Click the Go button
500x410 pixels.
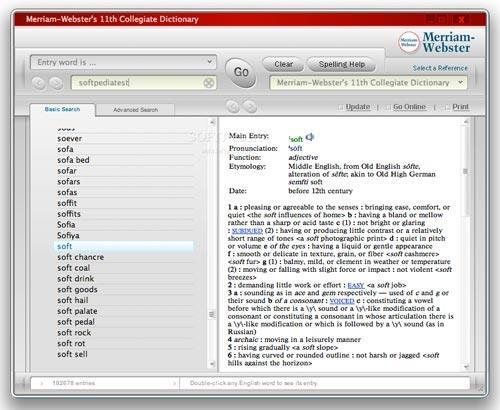(x=241, y=72)
